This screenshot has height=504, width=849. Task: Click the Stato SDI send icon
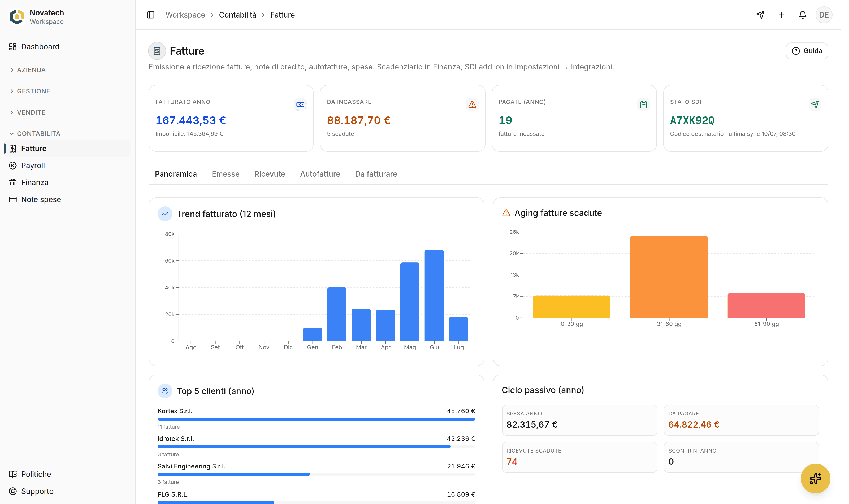(815, 104)
